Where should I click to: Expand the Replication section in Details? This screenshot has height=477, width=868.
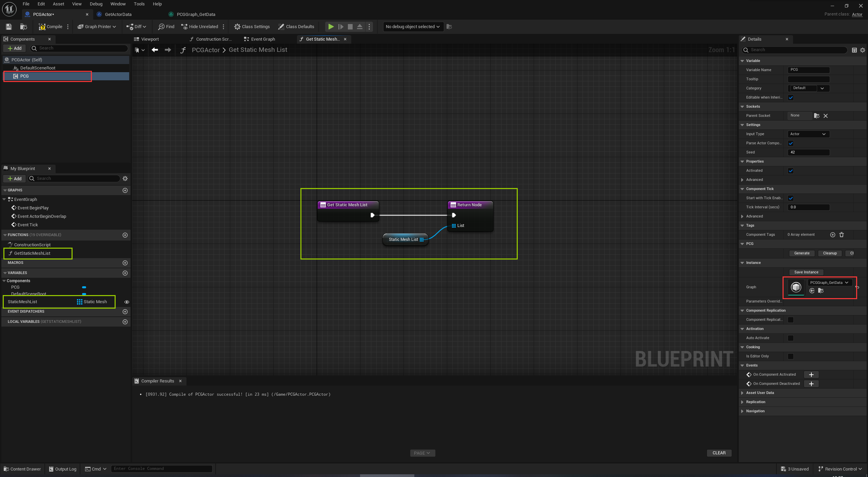(743, 402)
